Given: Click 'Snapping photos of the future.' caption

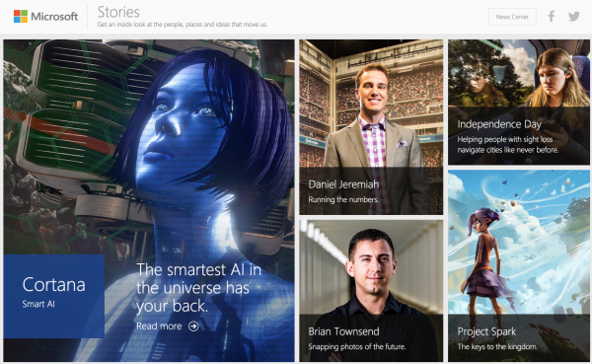Looking at the screenshot, I should (x=357, y=346).
